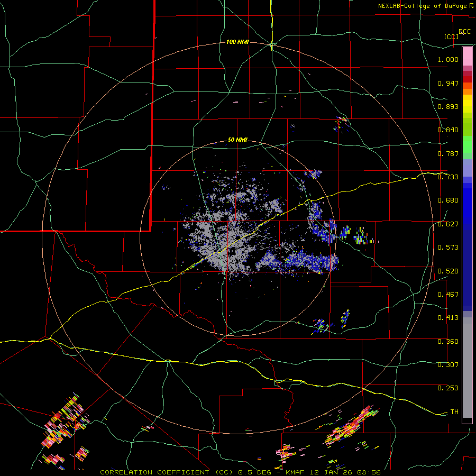476x476 pixels.
Task: Select the 0.520 scale value
Action: [x=448, y=271]
